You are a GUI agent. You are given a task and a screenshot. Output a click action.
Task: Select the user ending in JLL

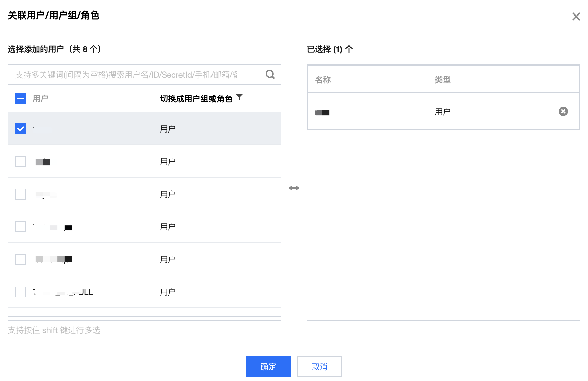click(21, 292)
